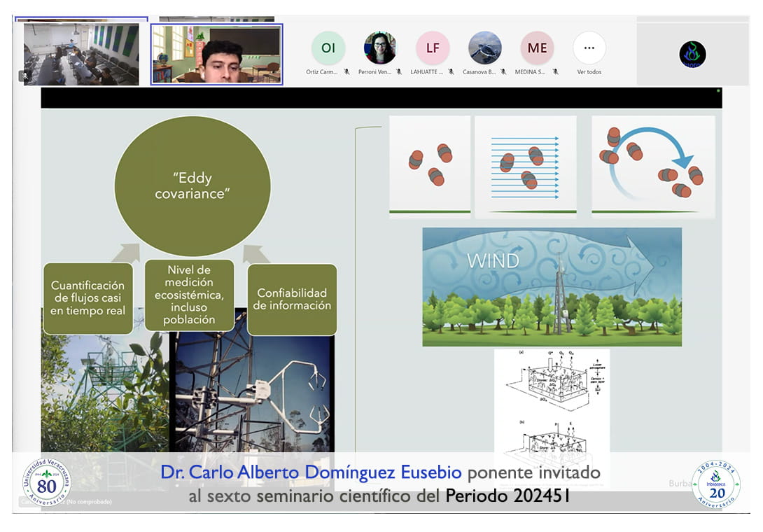Screen dimensions: 763x532
Task: Open the Inbioteca flame logo tile
Action: (x=692, y=54)
